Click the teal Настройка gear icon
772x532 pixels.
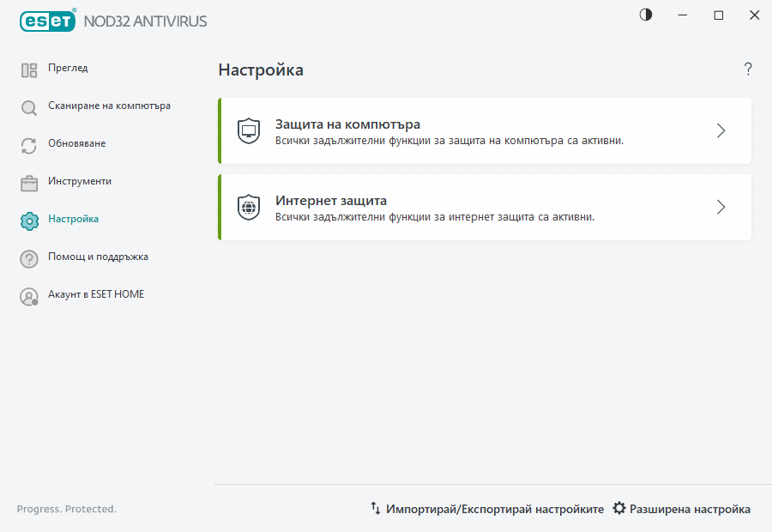(28, 220)
